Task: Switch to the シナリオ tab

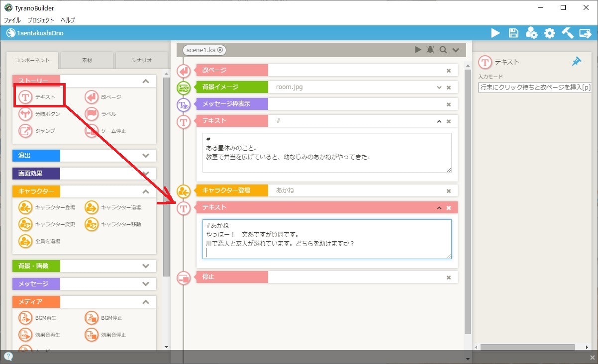Action: tap(142, 60)
